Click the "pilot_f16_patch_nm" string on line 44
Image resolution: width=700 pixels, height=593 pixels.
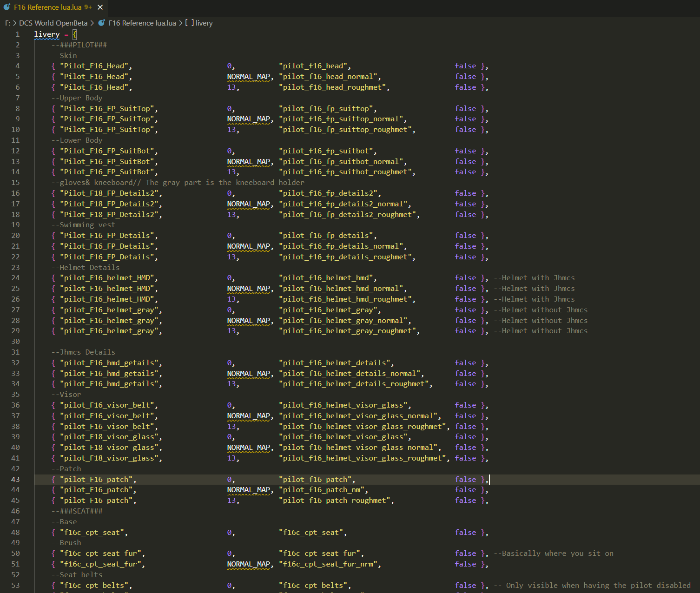(x=324, y=490)
